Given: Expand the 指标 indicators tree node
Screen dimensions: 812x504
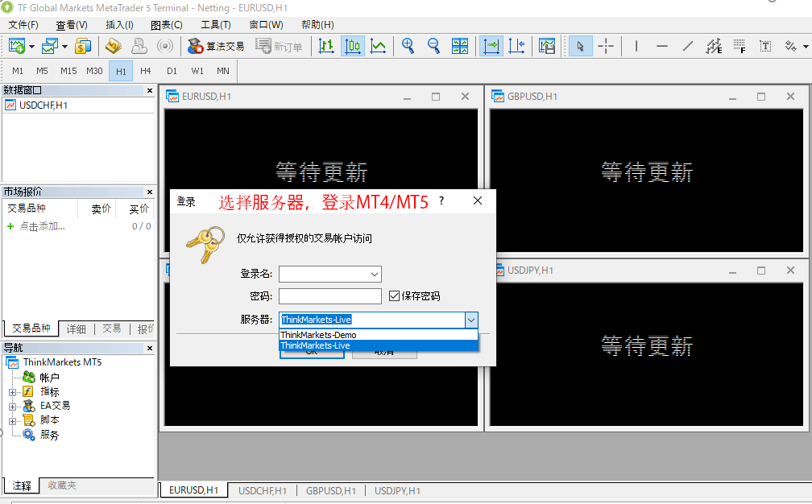Looking at the screenshot, I should [12, 392].
